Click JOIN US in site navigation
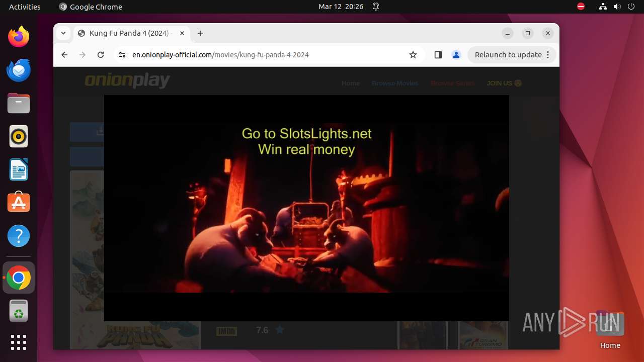The image size is (644, 362). 504,83
